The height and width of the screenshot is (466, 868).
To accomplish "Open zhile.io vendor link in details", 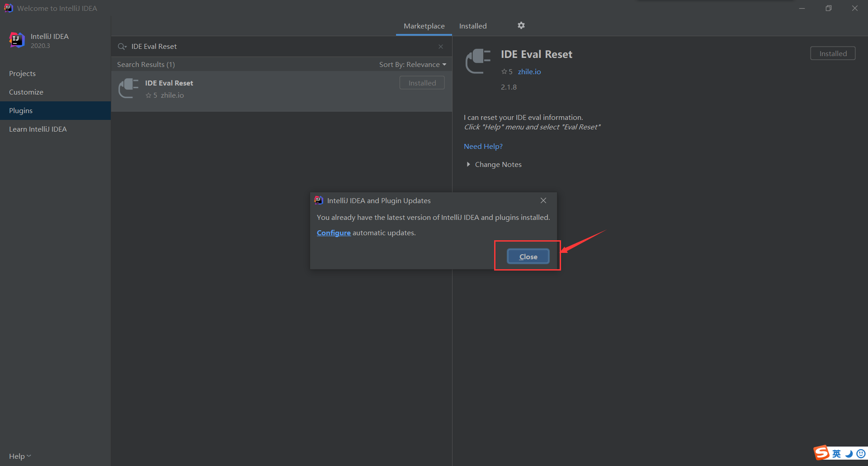I will [529, 71].
